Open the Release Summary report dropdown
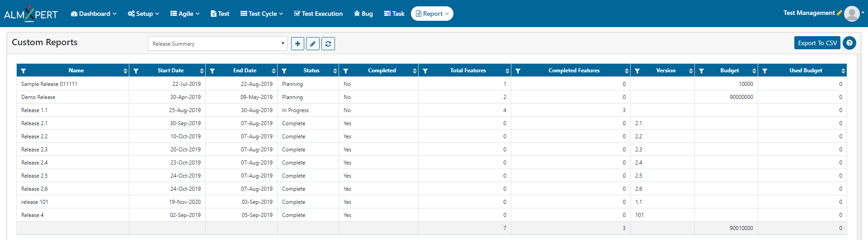This screenshot has height=240, width=868. [217, 43]
